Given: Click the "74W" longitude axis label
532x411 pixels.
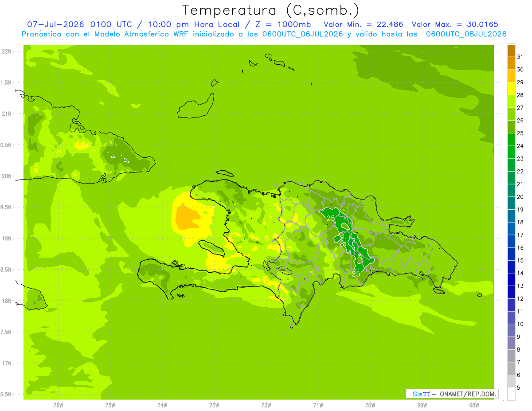Looking at the screenshot, I should tap(162, 405).
